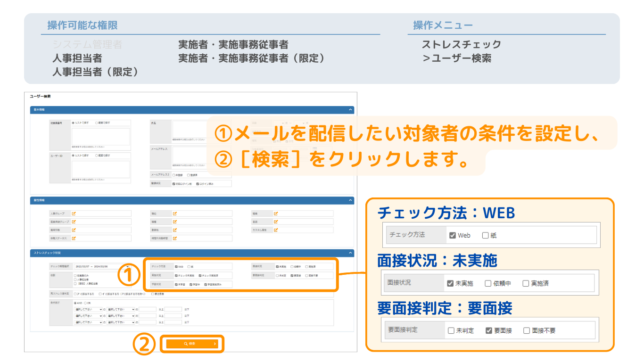644x362 pixels.
Task: Select 範囲で探す radio for 従業員番号
Action: click(97, 123)
